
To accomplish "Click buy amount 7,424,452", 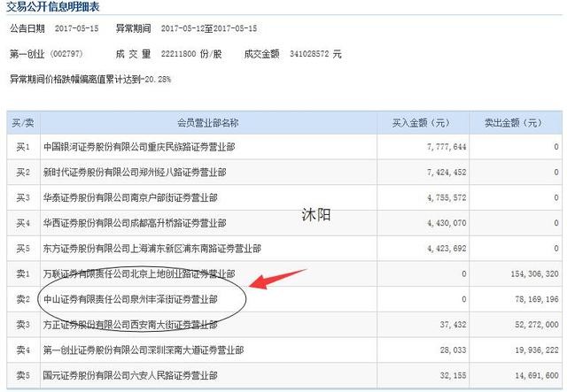I will pos(447,173).
